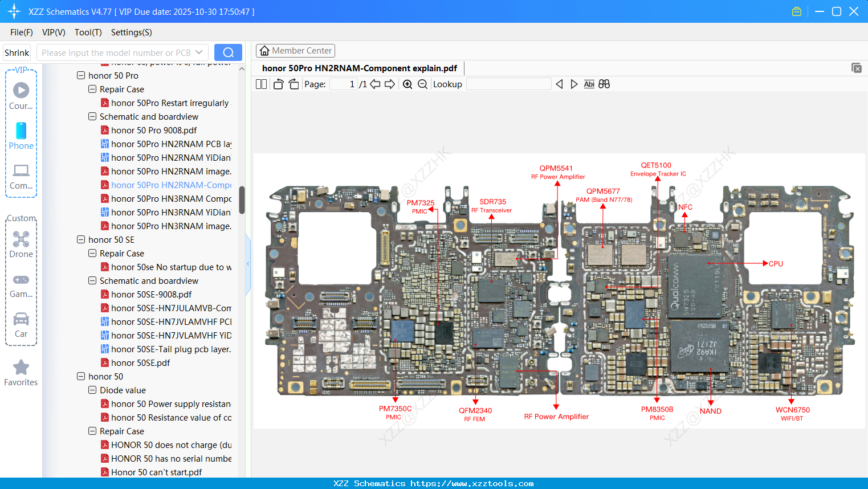This screenshot has height=489, width=868.
Task: Zoom in on the PDF
Action: coord(407,84)
